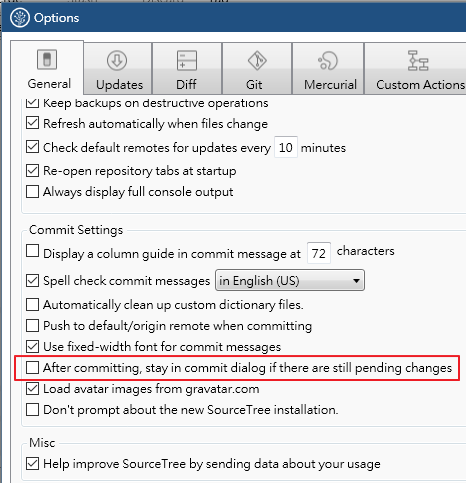Click the Updates download-arrow icon
Viewport: 466px width, 483px height.
(117, 60)
